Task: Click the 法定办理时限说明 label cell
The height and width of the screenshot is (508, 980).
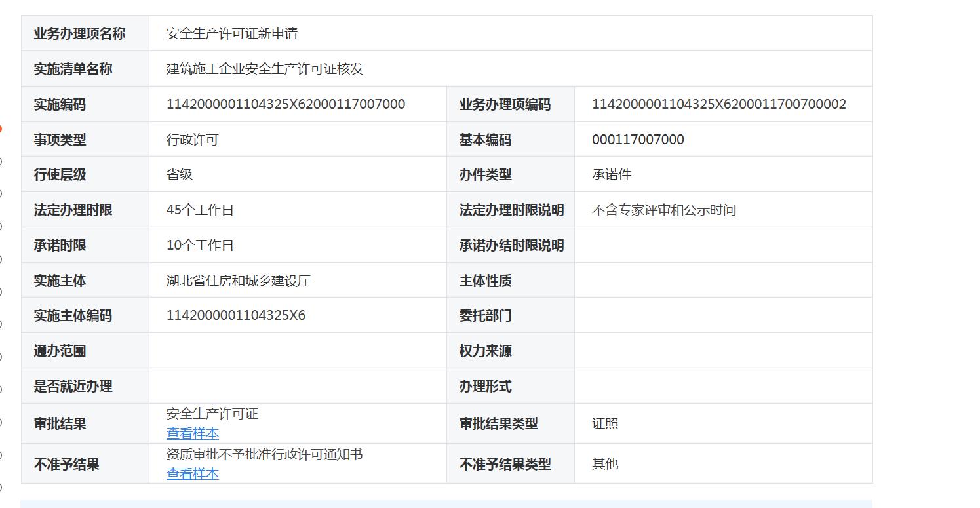Action: coord(511,210)
